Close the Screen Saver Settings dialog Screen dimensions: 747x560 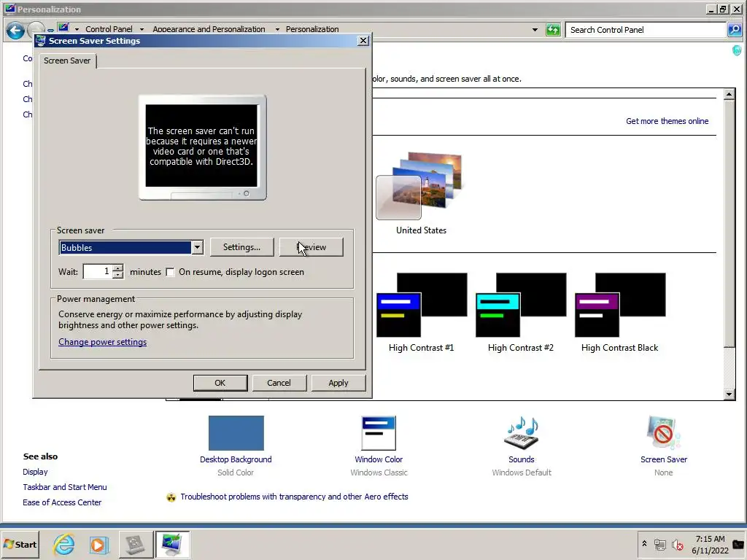click(x=363, y=41)
